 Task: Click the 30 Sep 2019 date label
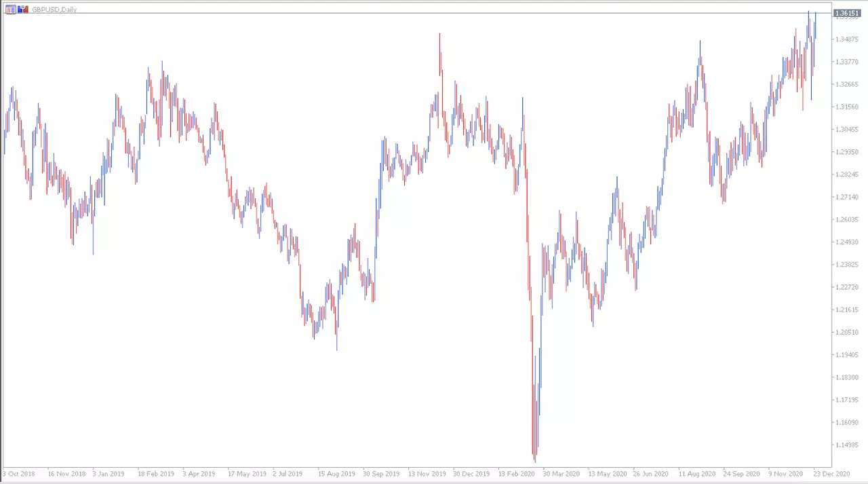[382, 473]
